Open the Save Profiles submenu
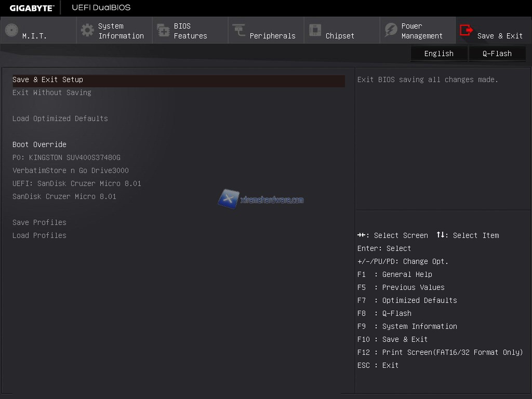532x399 pixels. click(x=39, y=222)
